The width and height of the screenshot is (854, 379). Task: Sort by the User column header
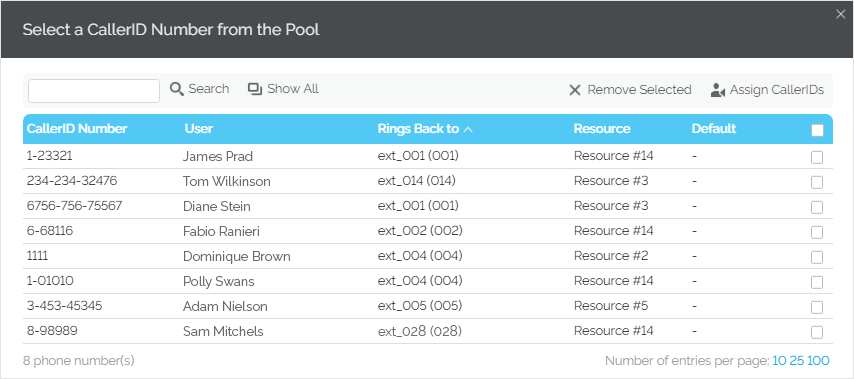[x=199, y=129]
